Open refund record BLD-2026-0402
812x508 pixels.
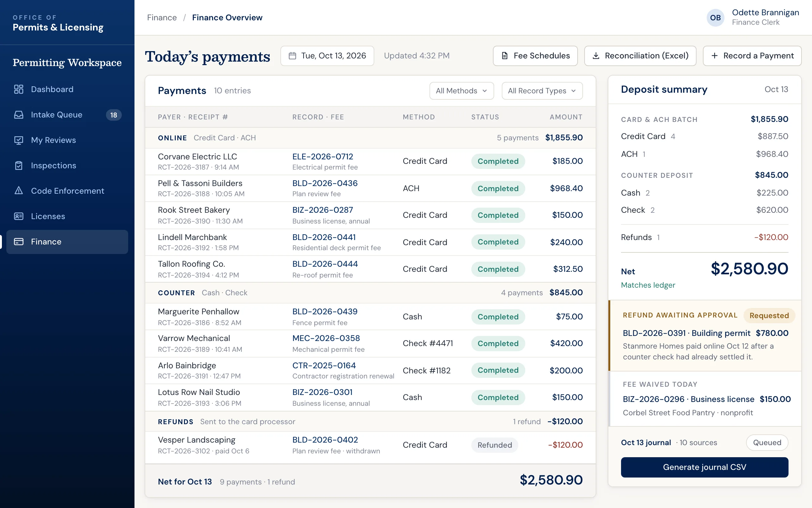point(325,440)
